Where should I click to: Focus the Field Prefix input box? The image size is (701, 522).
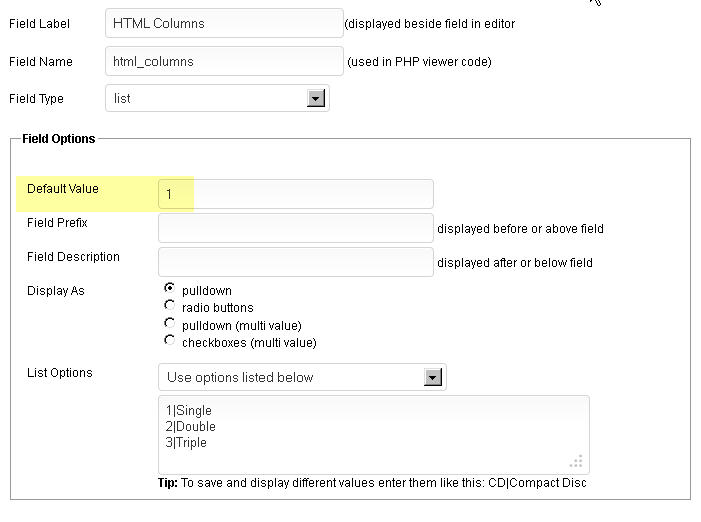click(x=295, y=228)
